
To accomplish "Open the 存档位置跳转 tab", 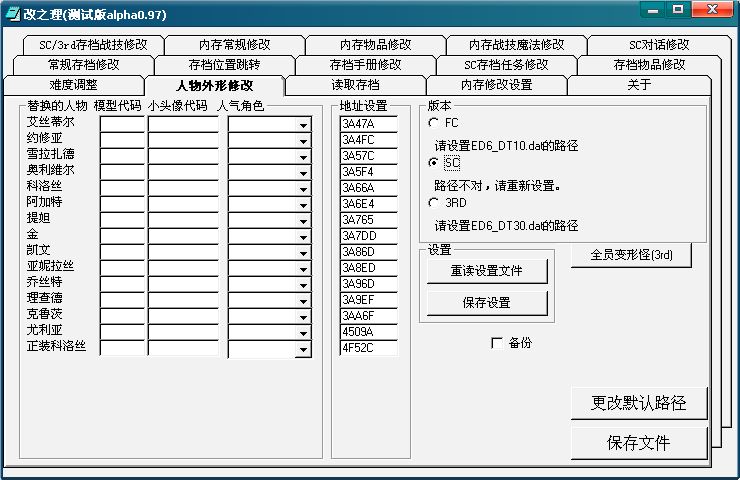I will coord(225,65).
